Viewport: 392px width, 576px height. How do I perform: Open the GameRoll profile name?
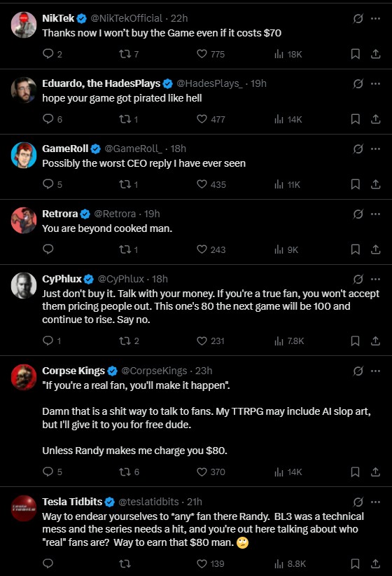pyautogui.click(x=65, y=149)
